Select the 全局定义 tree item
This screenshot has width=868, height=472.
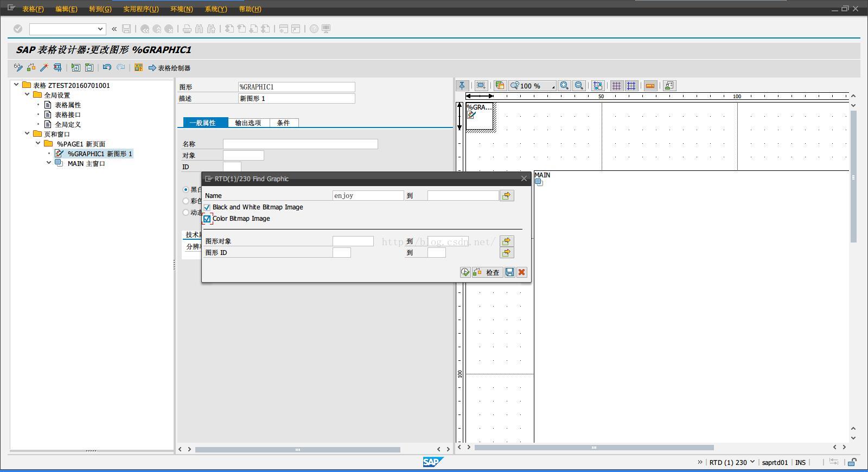68,124
